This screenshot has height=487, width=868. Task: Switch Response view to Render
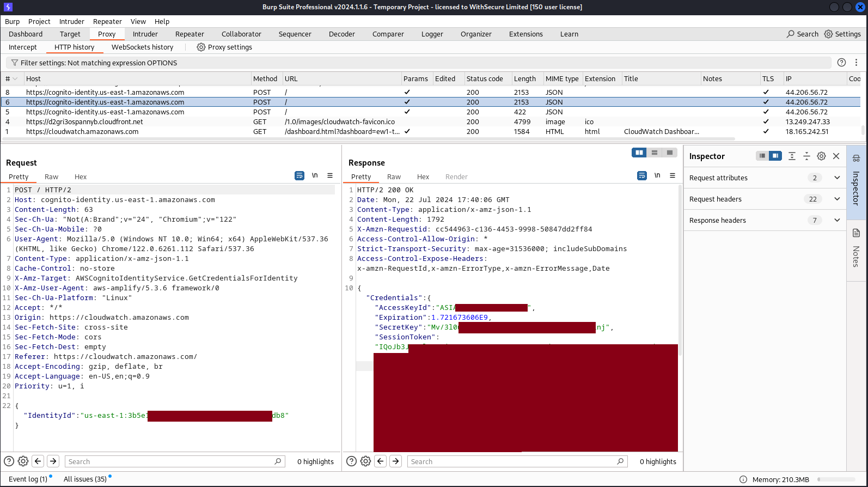456,177
